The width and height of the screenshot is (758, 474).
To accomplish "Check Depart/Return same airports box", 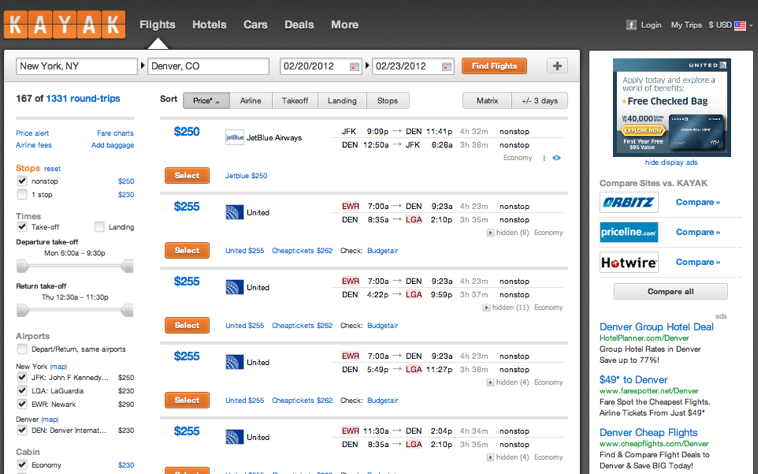I will [22, 349].
